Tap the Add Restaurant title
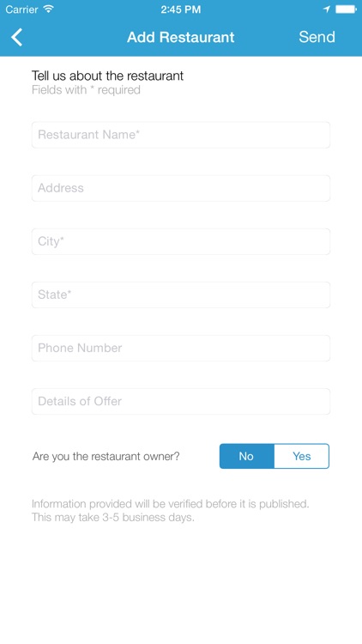362x644 pixels. (x=181, y=37)
